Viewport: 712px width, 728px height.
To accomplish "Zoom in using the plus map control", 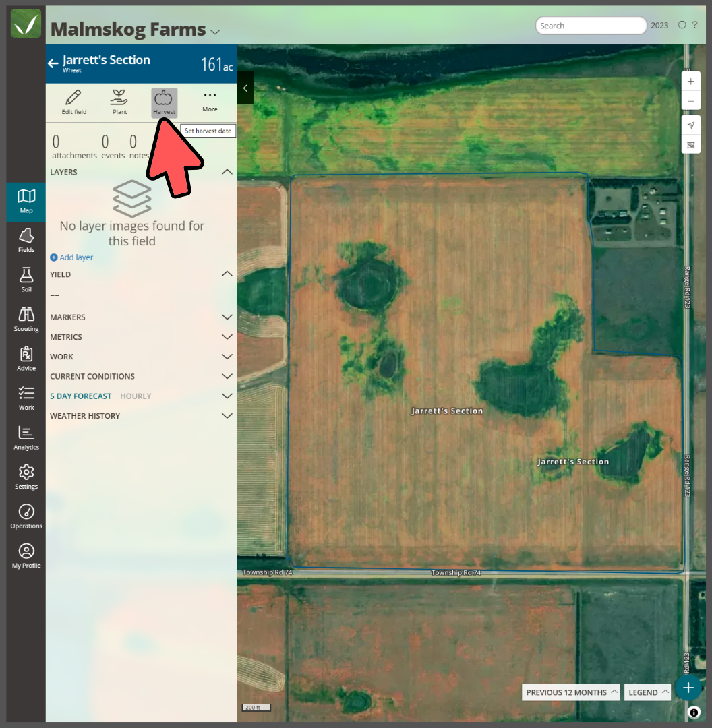I will pyautogui.click(x=690, y=81).
